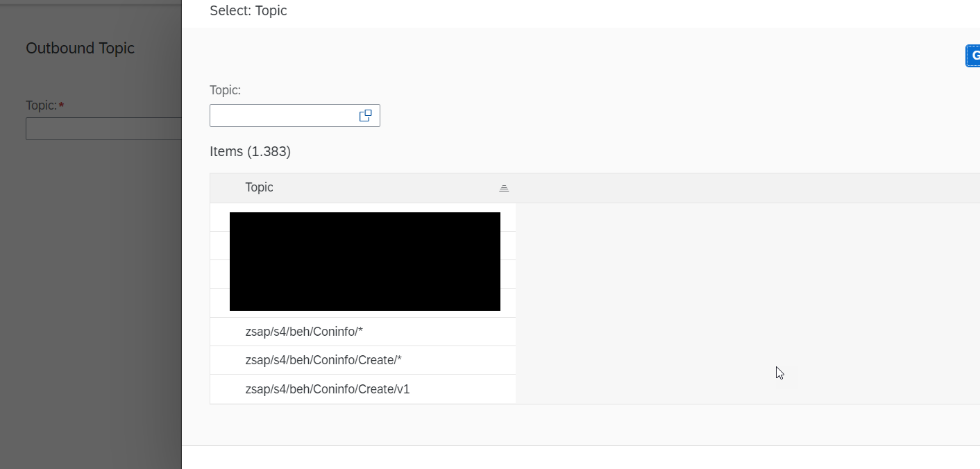
Task: Click the Topic: label above the filter field
Action: 226,90
